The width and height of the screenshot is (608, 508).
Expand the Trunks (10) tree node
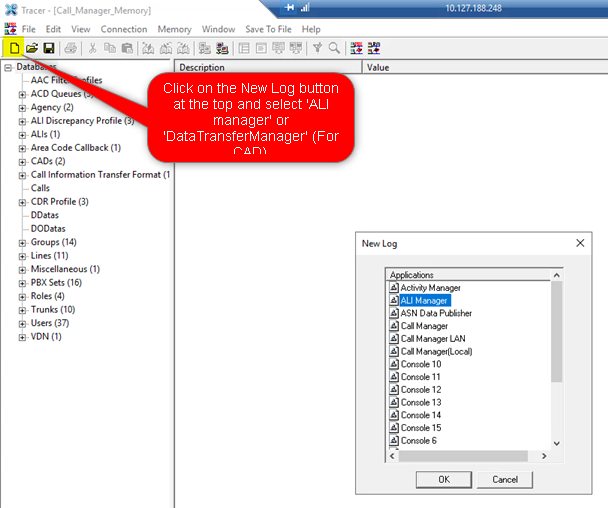tap(22, 310)
